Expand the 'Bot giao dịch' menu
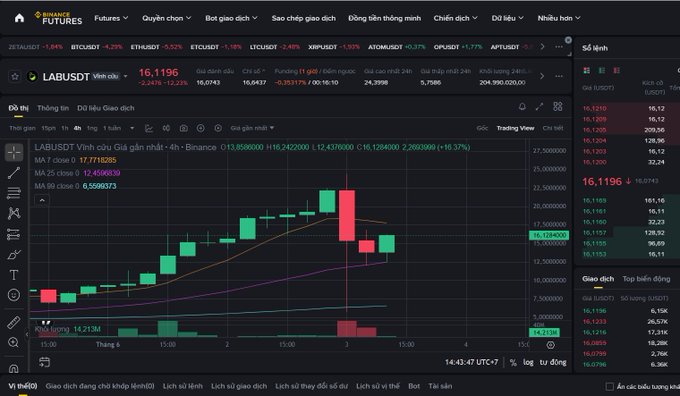 (231, 18)
